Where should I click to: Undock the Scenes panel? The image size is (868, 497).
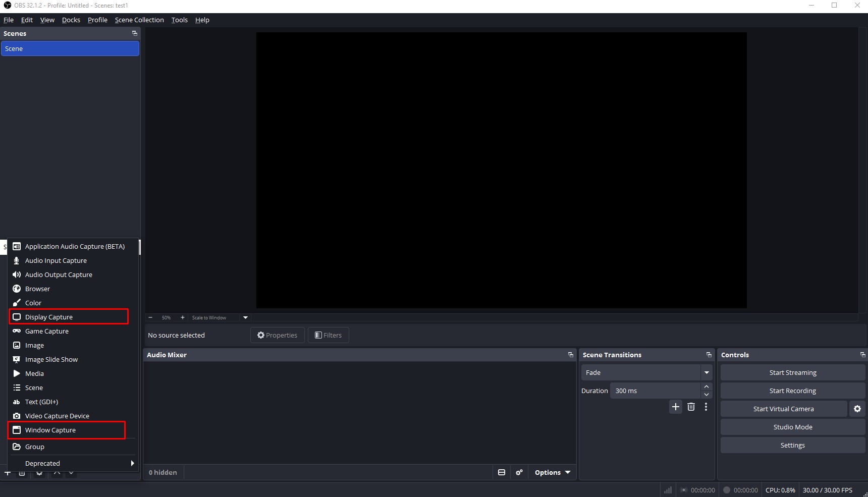(x=135, y=33)
